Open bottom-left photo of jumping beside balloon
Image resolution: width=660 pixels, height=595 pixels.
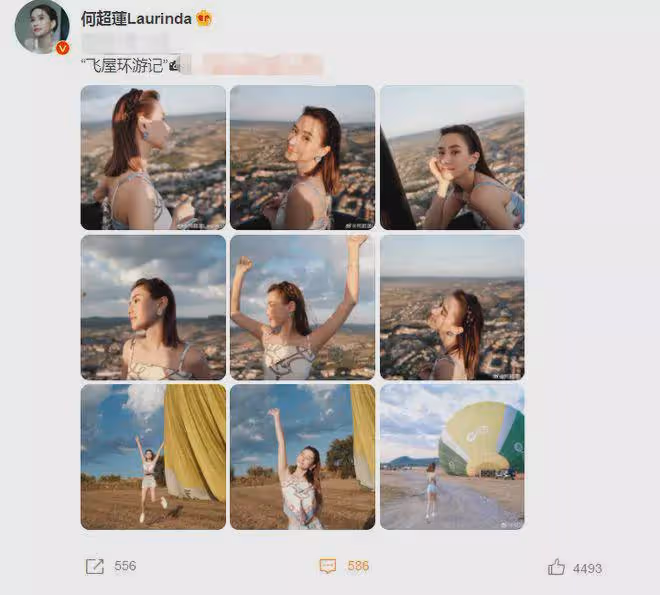click(153, 457)
